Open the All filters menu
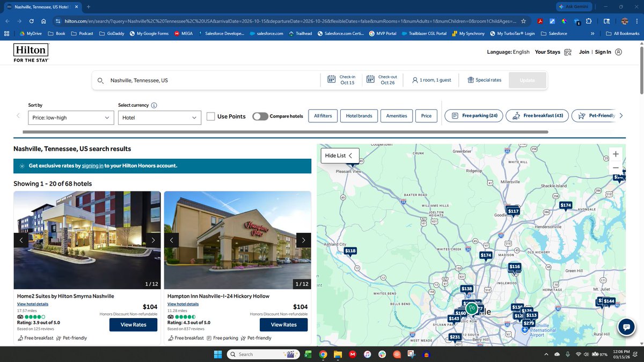 (x=323, y=116)
